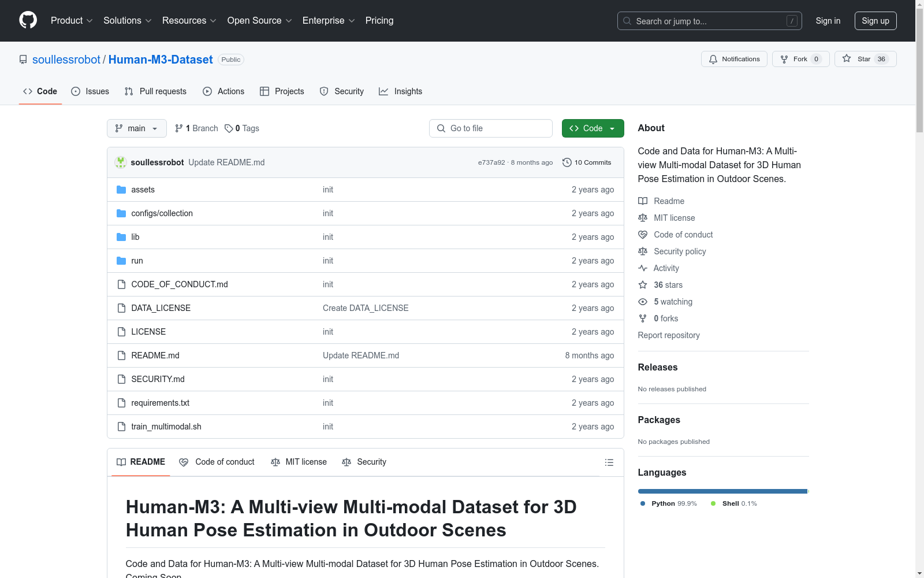Viewport: 924px width, 578px height.
Task: Open the Pricing link
Action: pos(379,21)
